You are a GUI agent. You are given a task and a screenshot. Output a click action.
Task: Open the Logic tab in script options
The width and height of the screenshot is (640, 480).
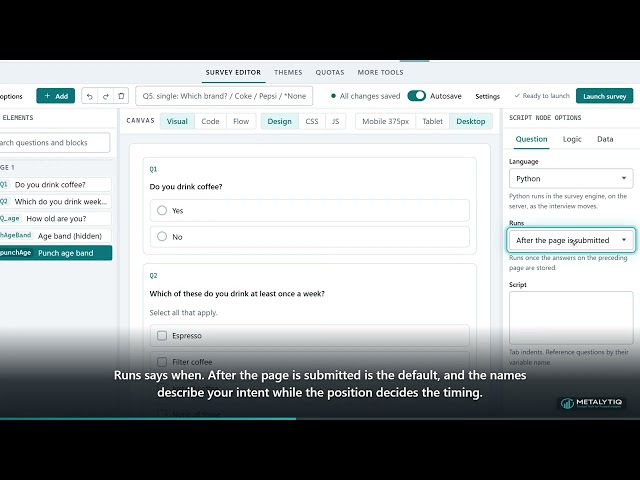(572, 139)
